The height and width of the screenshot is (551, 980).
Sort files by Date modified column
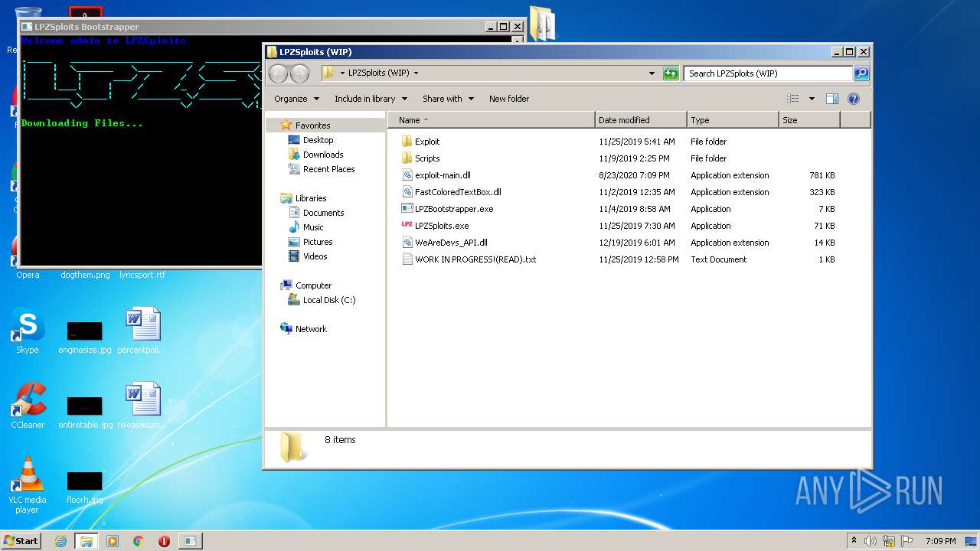641,120
